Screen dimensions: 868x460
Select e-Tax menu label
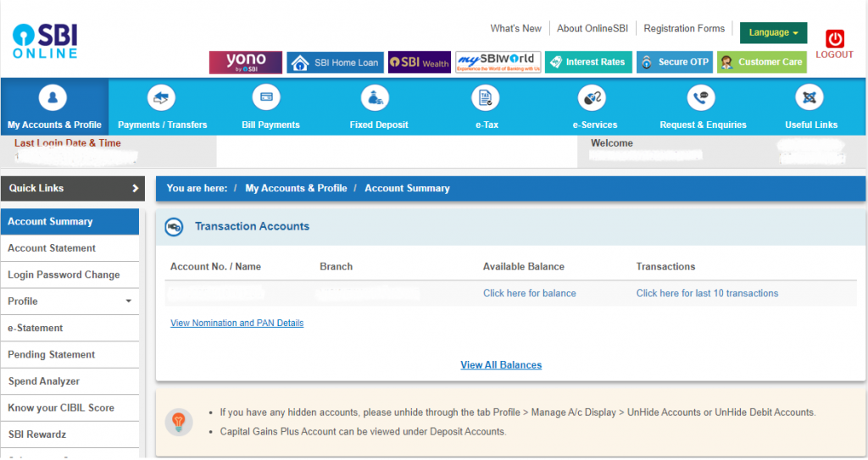[x=487, y=125]
